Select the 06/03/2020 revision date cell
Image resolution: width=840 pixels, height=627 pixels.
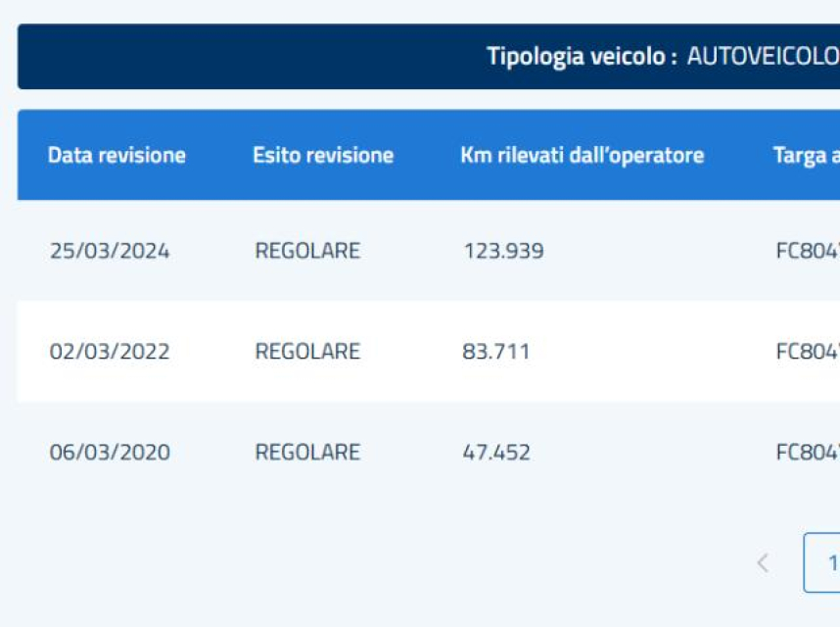tap(110, 452)
